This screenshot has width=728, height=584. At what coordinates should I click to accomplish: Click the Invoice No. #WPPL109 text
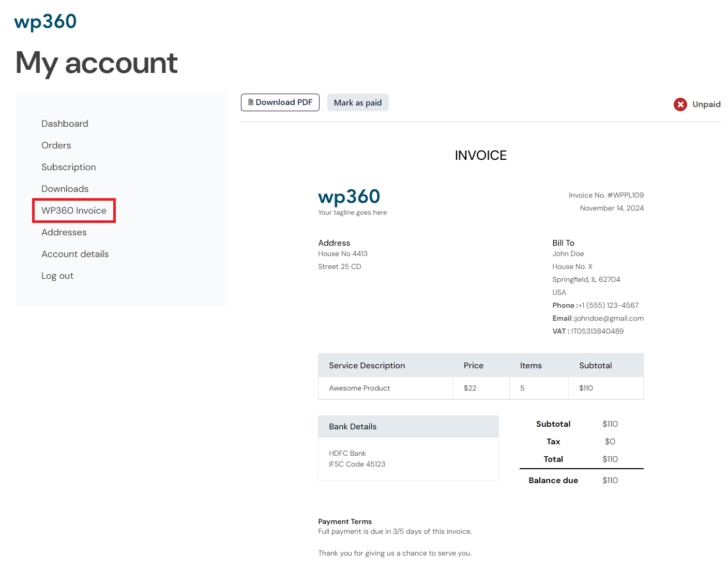coord(606,195)
